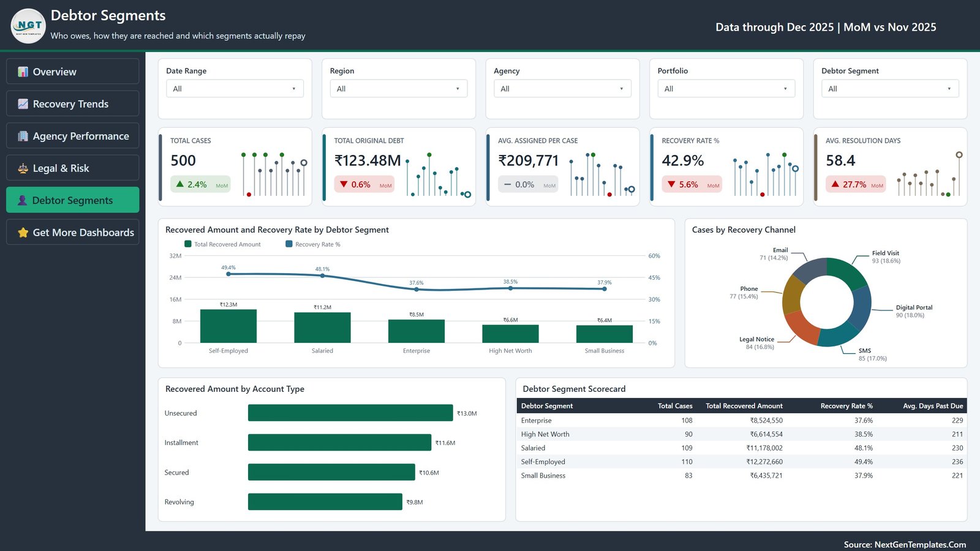980x551 pixels.
Task: Sort by Avg. Days Past Due header
Action: (933, 406)
